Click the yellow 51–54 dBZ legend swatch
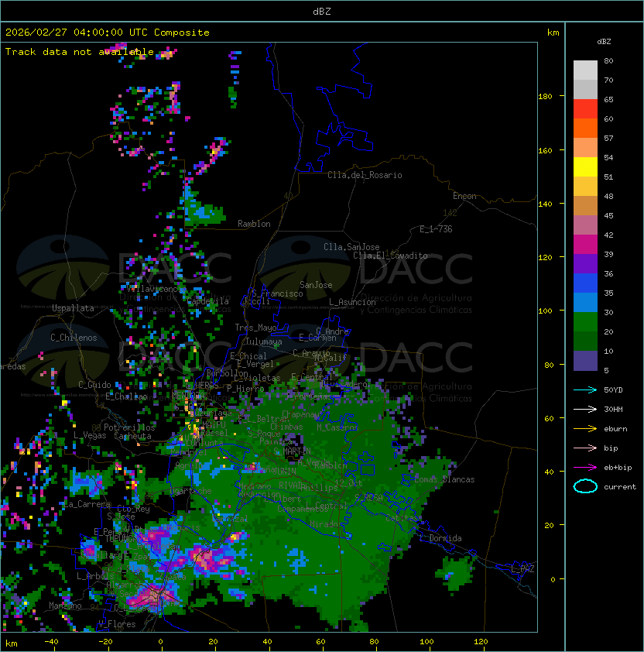 (x=585, y=167)
